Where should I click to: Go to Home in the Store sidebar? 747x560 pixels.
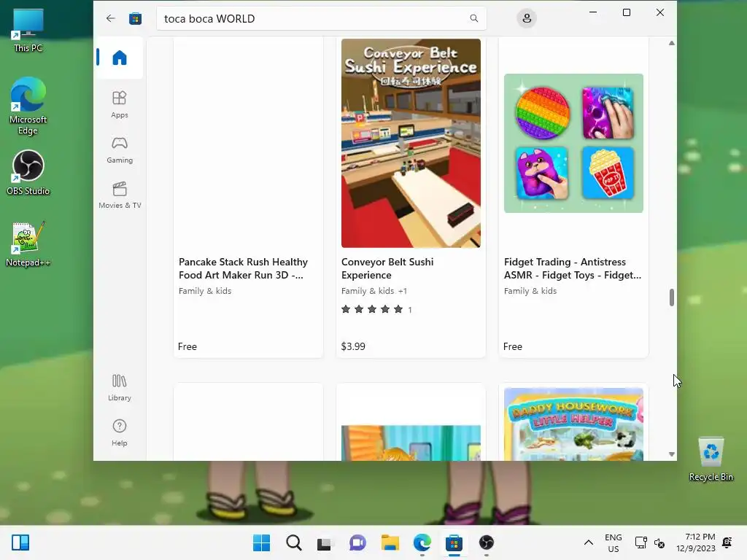point(120,58)
